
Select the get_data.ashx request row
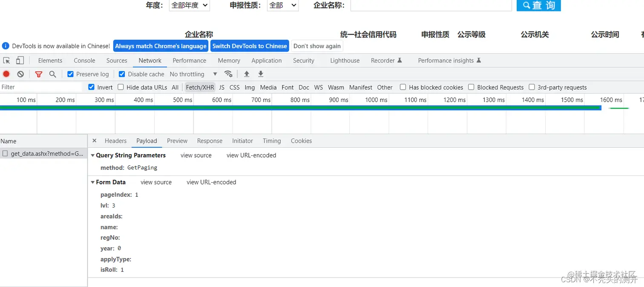[43, 154]
